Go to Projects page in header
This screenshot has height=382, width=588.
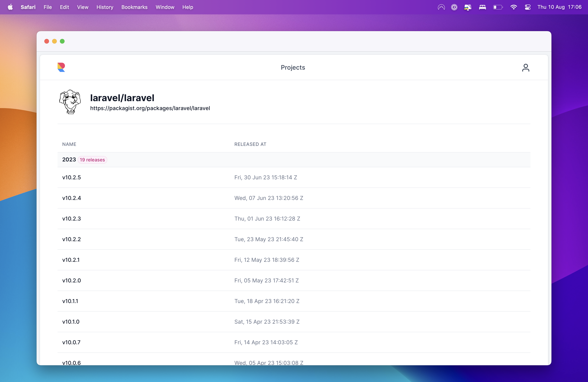pyautogui.click(x=293, y=67)
